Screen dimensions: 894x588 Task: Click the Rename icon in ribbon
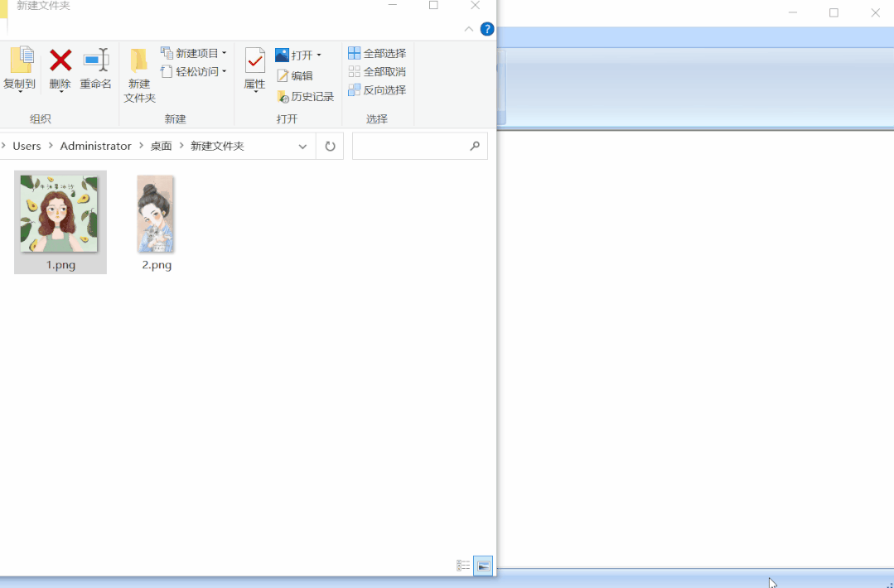pyautogui.click(x=95, y=61)
